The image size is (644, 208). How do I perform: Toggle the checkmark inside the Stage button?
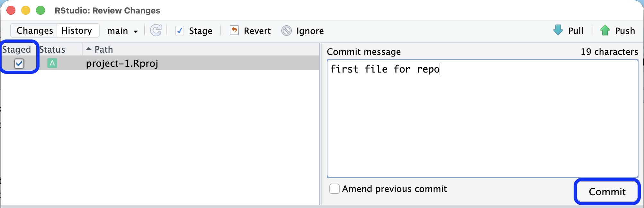point(180,30)
